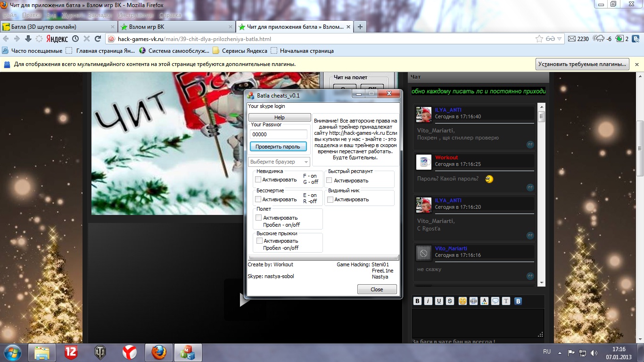Viewport: 644px width, 362px height.
Task: Open the Часто посещаемые bookmark
Action: [x=32, y=51]
